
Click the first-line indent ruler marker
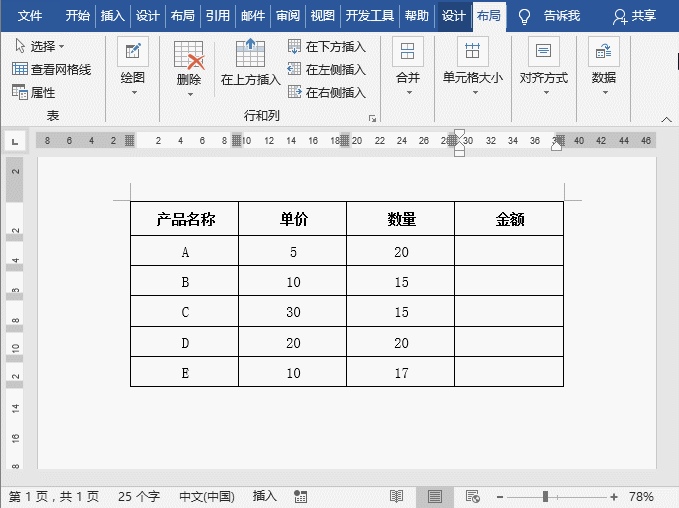point(459,134)
